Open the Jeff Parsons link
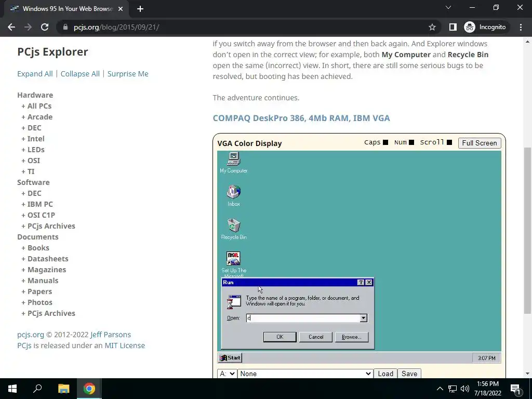This screenshot has height=399, width=532. pyautogui.click(x=111, y=335)
